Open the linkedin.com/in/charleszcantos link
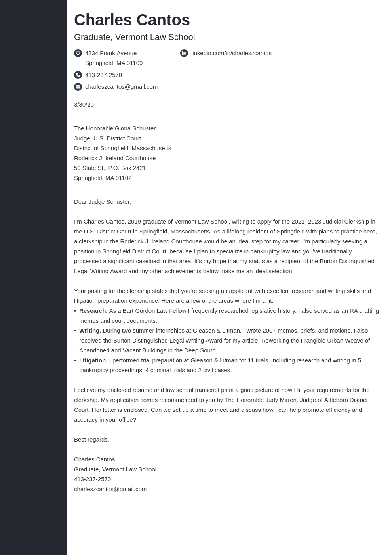This screenshot has height=555, width=392. click(231, 53)
